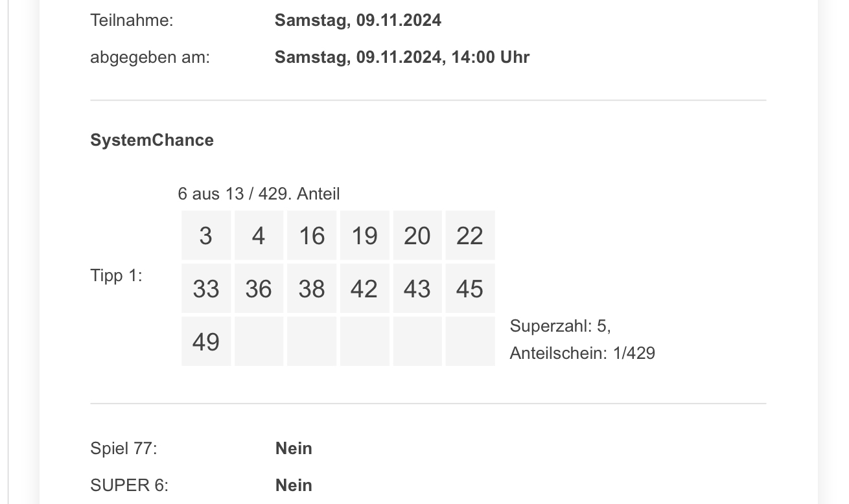Click the SUPER 6 'Nein' value
Screen dimensions: 849x504
[x=294, y=485]
